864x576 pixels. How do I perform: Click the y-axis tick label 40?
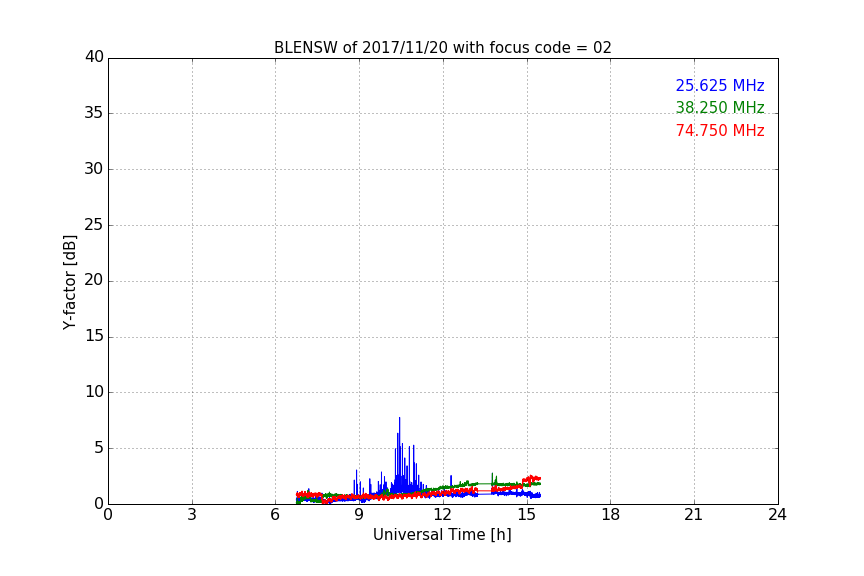click(94, 57)
